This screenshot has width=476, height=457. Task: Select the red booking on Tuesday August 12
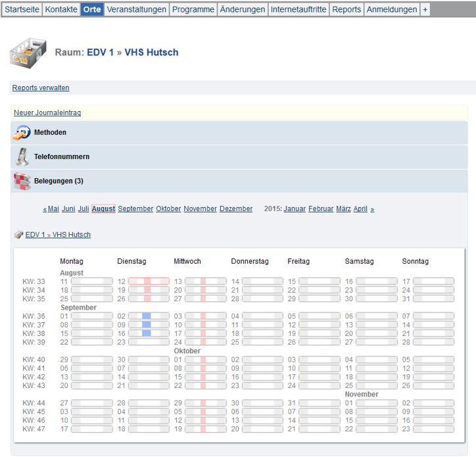click(x=148, y=281)
